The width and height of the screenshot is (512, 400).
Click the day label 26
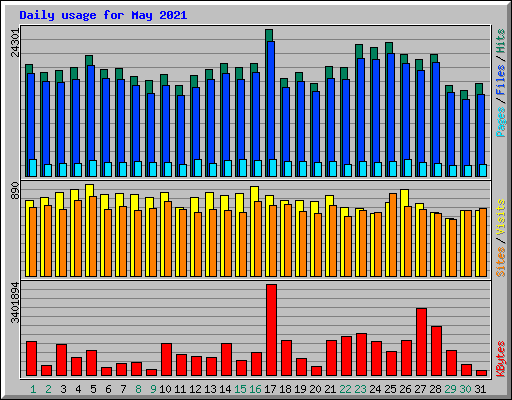click(x=405, y=389)
